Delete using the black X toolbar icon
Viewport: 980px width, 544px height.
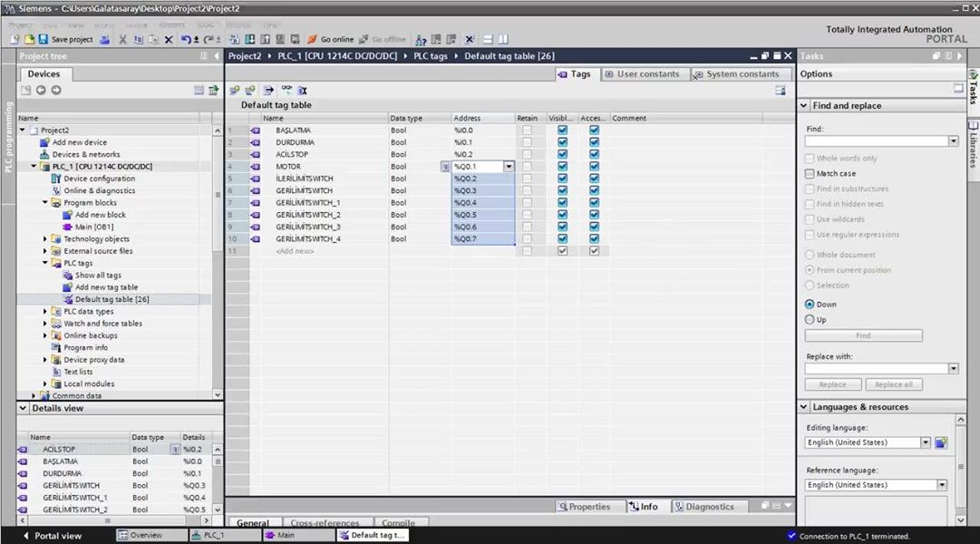point(169,39)
